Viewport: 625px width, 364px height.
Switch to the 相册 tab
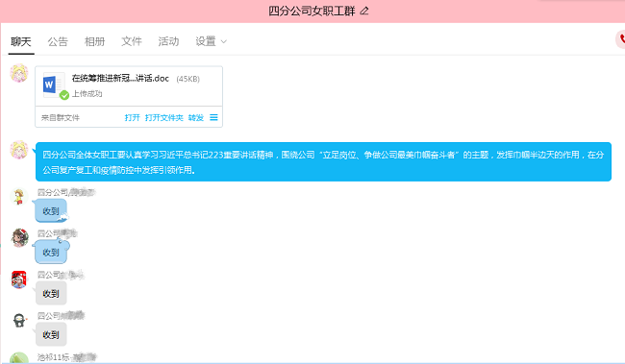(94, 41)
